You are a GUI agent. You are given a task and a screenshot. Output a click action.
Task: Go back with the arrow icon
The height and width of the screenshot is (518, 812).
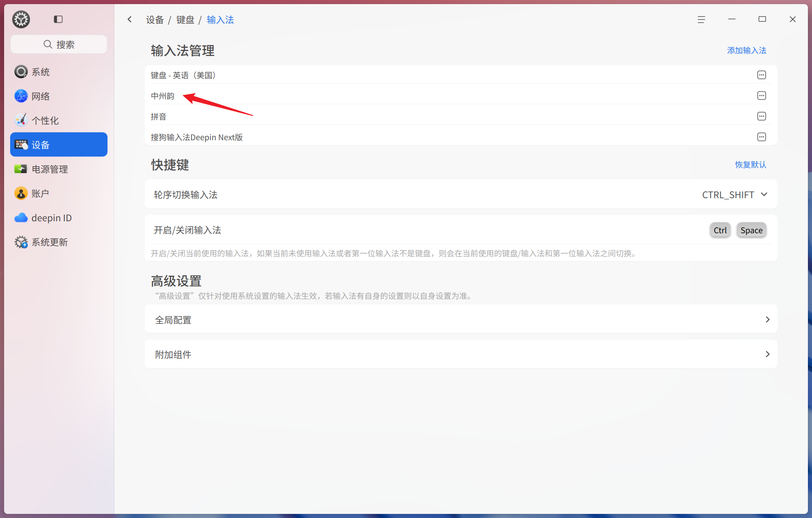[130, 19]
